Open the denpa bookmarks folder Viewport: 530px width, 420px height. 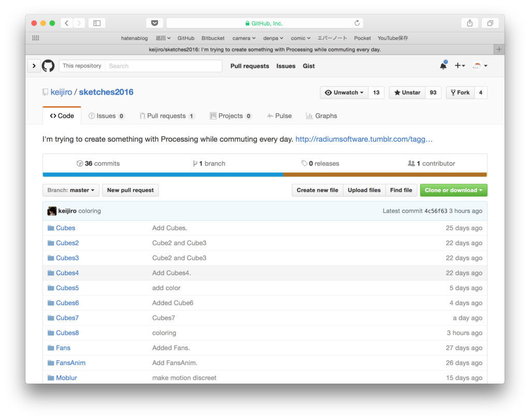coord(273,38)
